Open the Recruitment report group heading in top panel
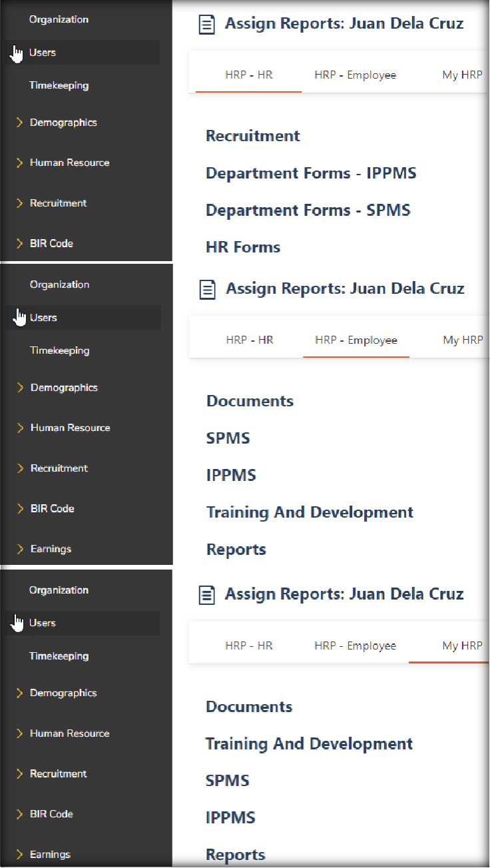Screen dimensions: 490x868 click(253, 136)
